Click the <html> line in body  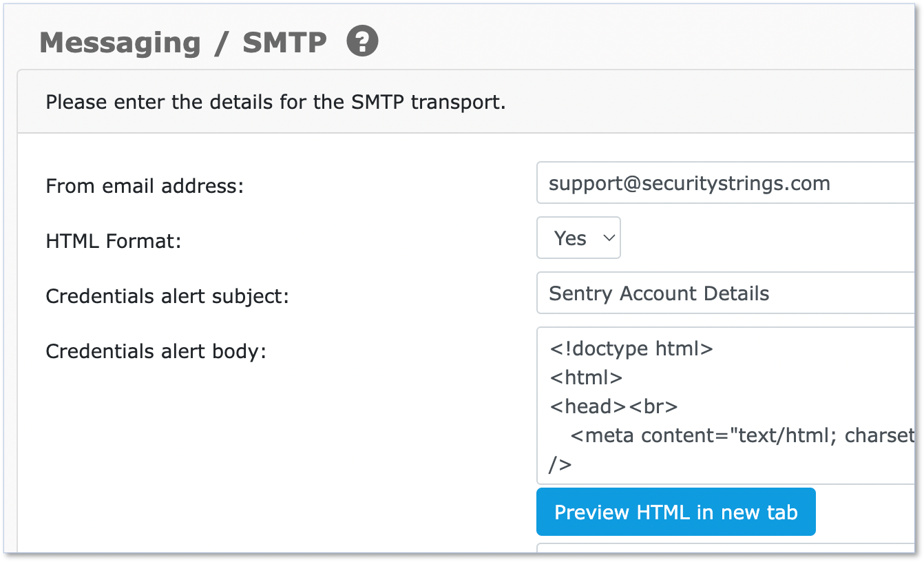point(586,377)
